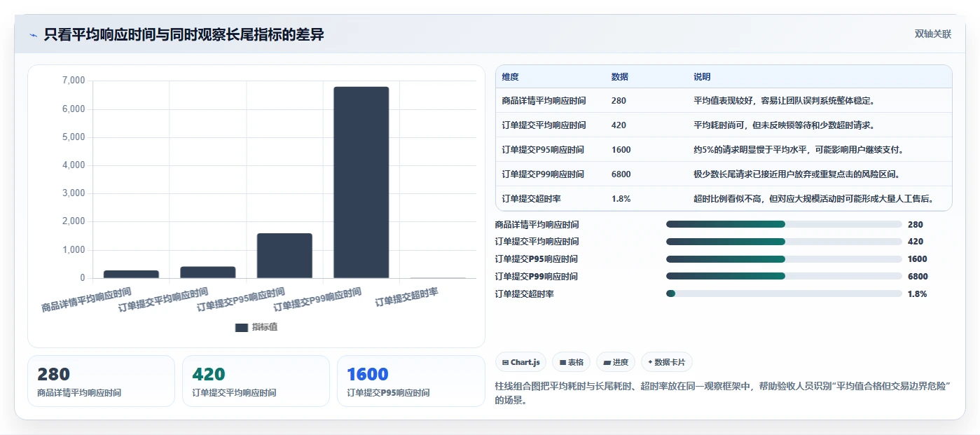The image size is (980, 435).
Task: Click the lightning icon beside the title
Action: click(33, 34)
